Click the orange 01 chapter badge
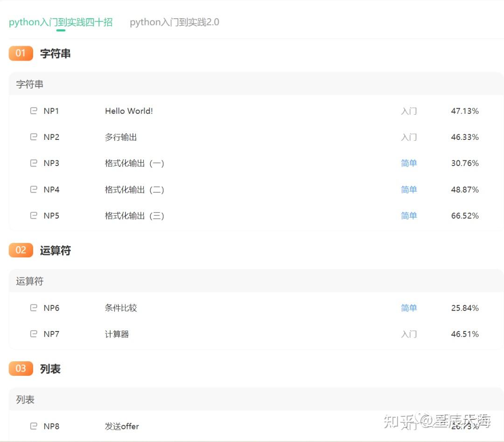 pos(21,53)
